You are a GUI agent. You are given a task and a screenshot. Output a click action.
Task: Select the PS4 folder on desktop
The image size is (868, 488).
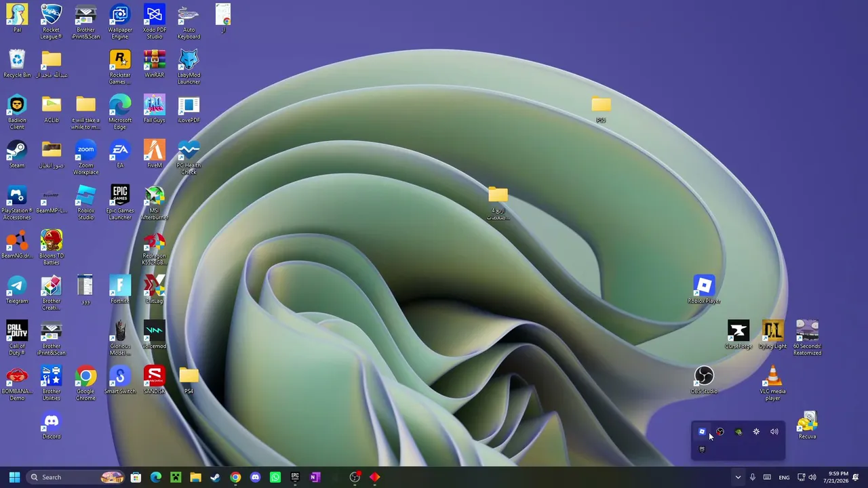click(189, 380)
